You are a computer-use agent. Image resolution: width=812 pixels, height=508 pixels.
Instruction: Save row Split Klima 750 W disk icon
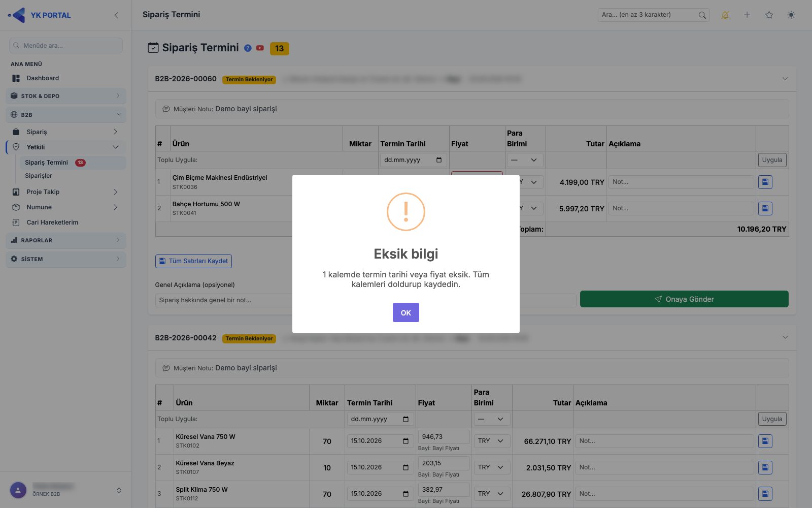click(x=765, y=494)
